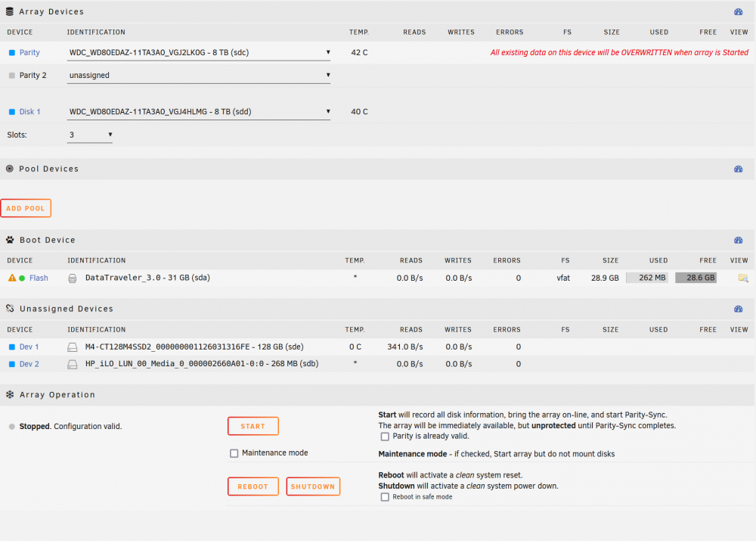Image resolution: width=756 pixels, height=541 pixels.
Task: Click the Flash green status dot
Action: (22, 278)
